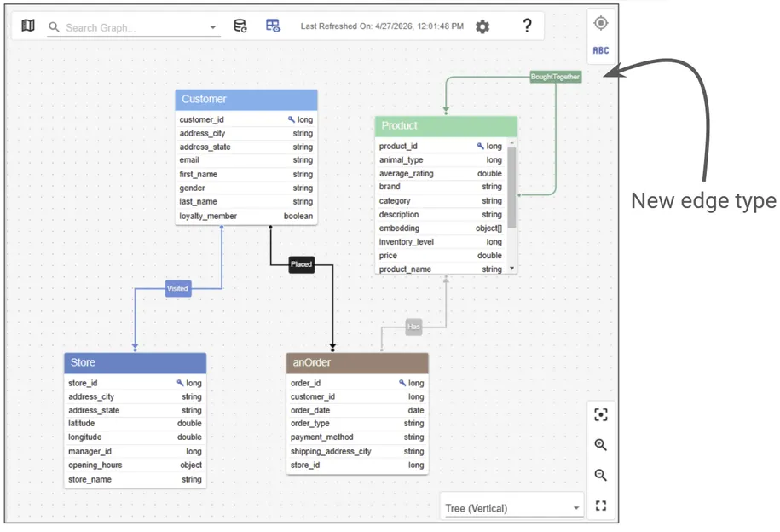Click the fit-to-selection focus icon
Screen dimensions: 780x532
601,414
